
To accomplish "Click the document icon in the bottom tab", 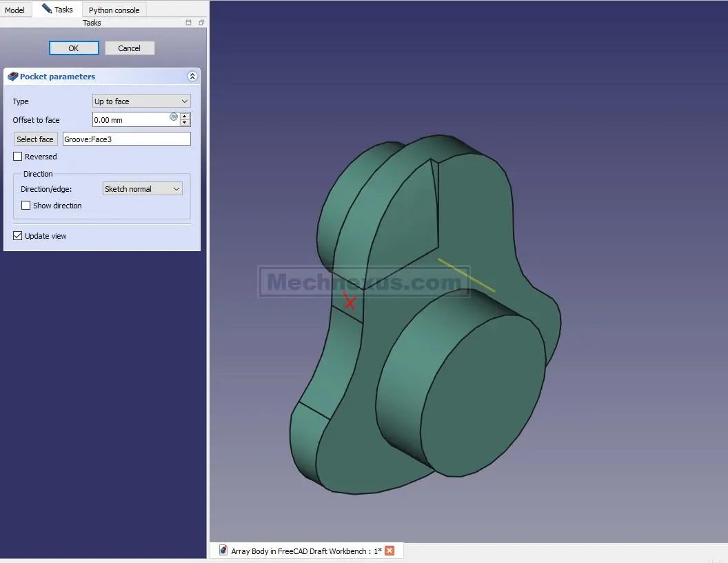I will tap(223, 551).
